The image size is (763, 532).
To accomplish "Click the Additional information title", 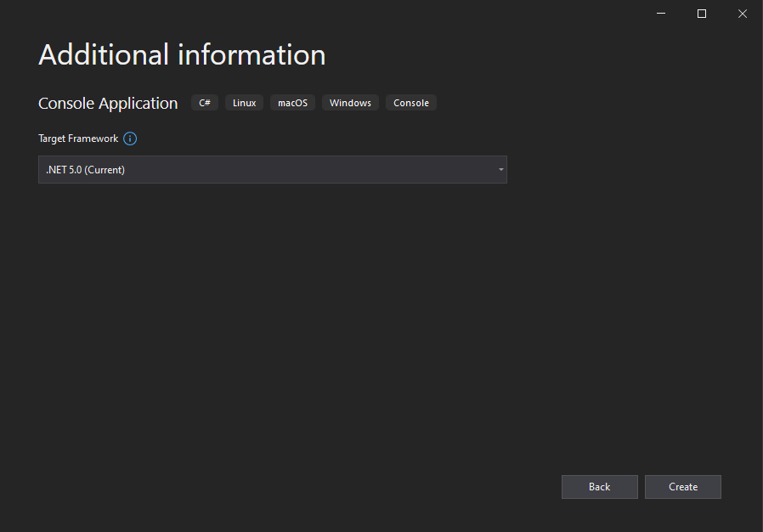I will point(182,54).
